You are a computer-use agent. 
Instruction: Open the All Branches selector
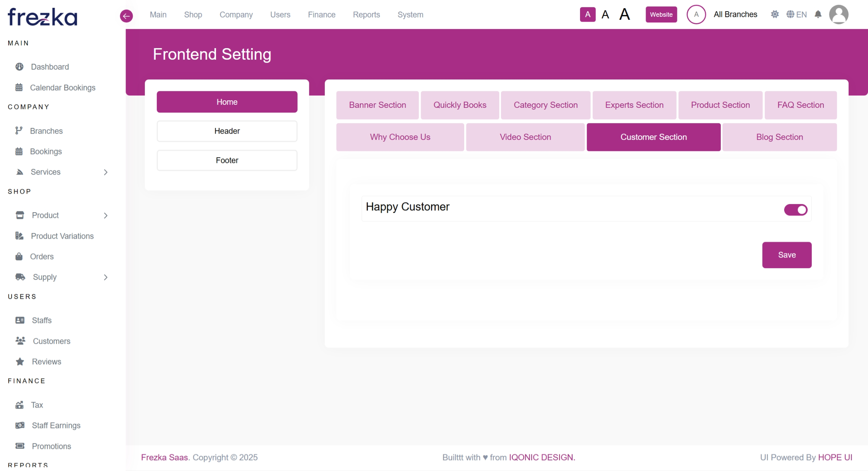coord(735,15)
